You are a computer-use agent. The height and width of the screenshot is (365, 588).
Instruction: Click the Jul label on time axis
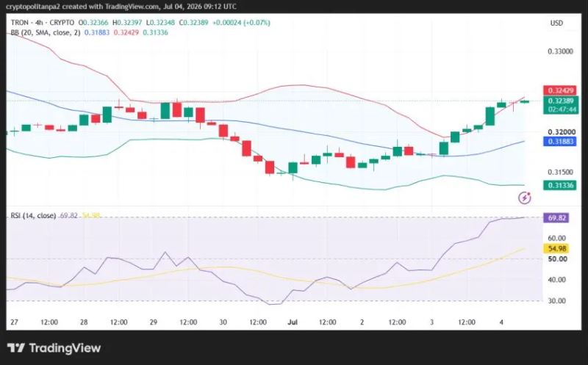[293, 322]
